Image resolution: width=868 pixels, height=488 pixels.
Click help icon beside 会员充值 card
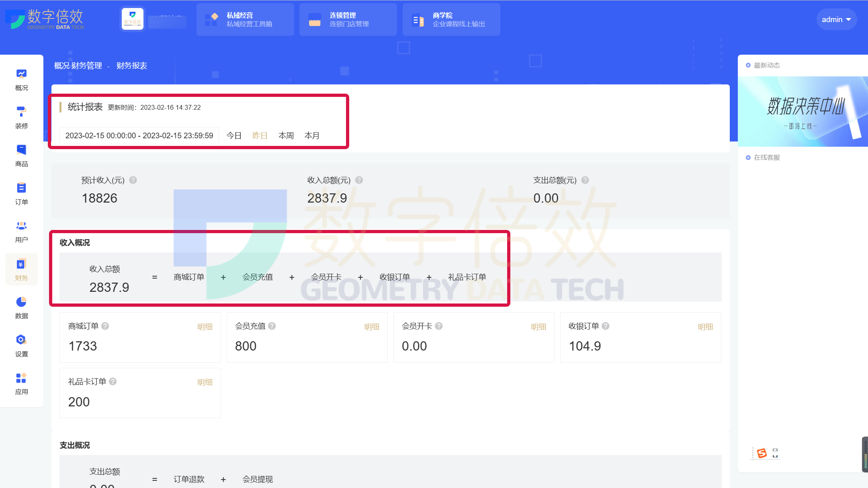coord(272,326)
